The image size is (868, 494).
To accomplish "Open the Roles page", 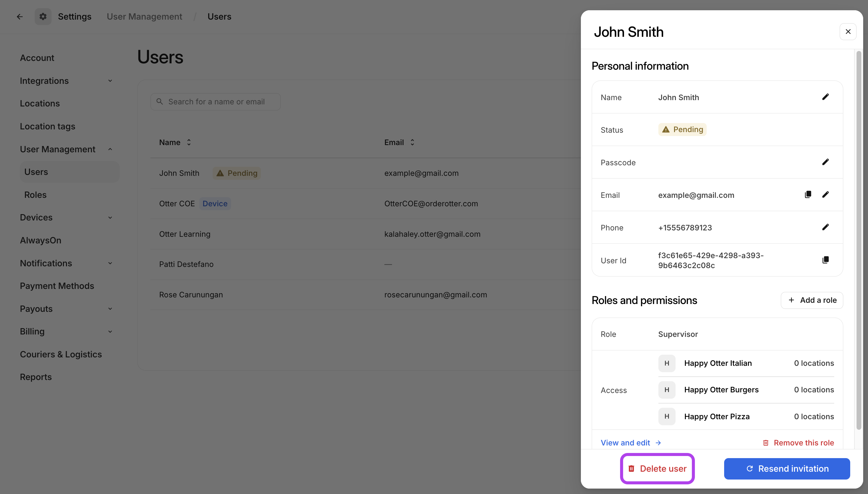I will pyautogui.click(x=35, y=195).
